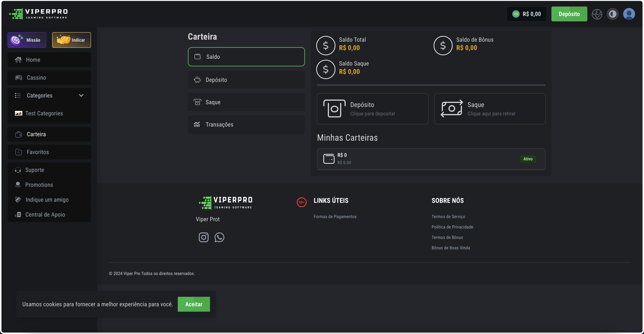The height and width of the screenshot is (334, 644).
Task: Open Política de Privacidade link
Action: click(452, 227)
